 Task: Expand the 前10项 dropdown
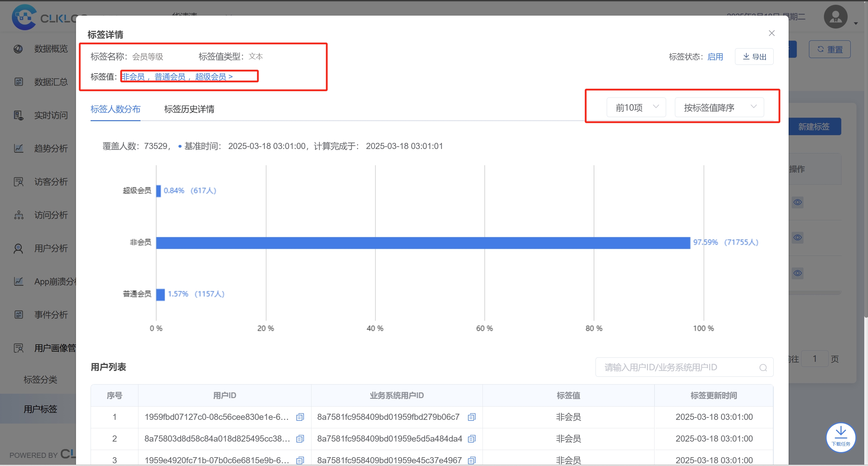click(636, 108)
